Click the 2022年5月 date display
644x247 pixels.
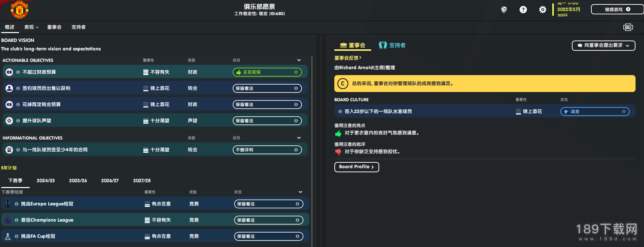pyautogui.click(x=569, y=10)
